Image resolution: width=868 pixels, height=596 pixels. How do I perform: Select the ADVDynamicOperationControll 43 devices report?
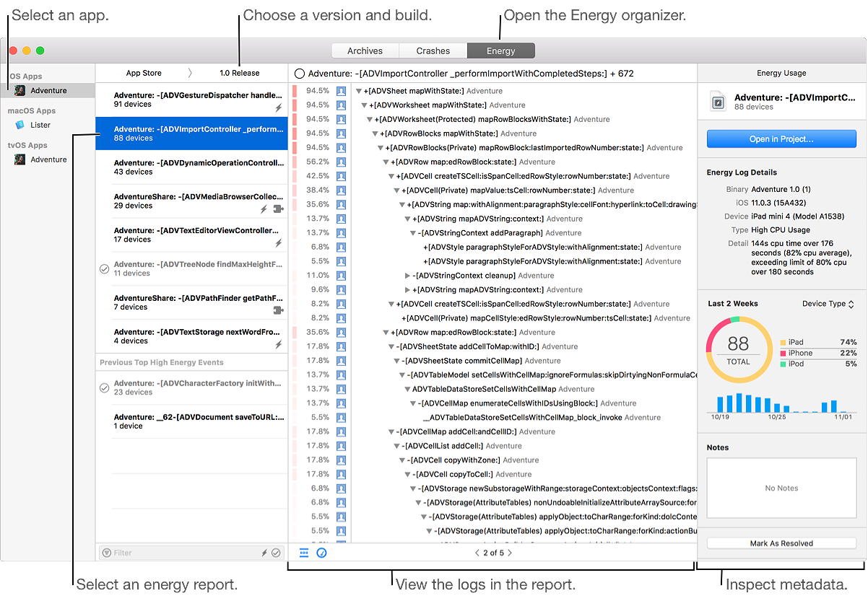coord(191,167)
